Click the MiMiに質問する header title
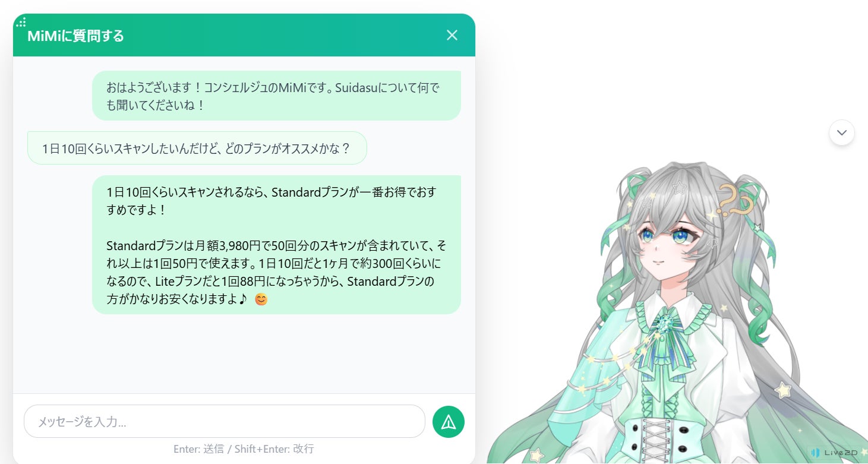868x464 pixels. point(75,36)
